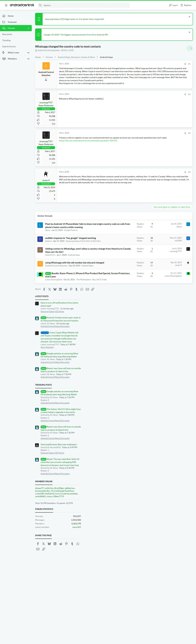Open the thread options three-dot menu
The width and height of the screenshot is (196, 644).
191,48
